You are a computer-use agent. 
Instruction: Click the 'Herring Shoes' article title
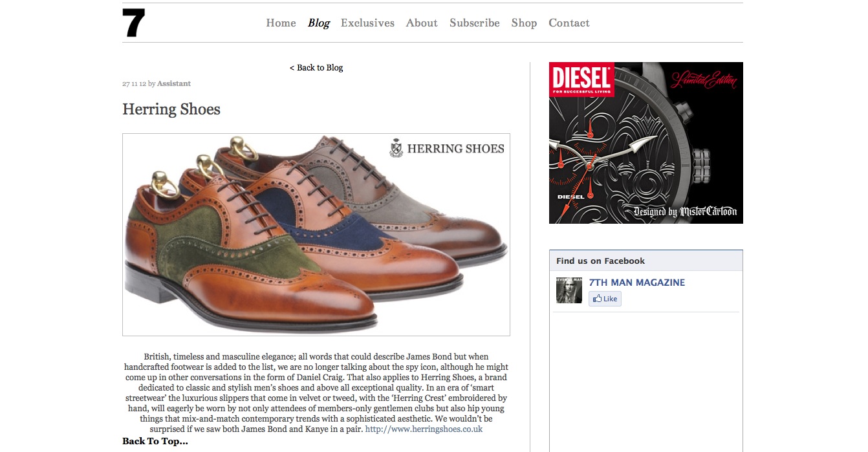point(171,109)
